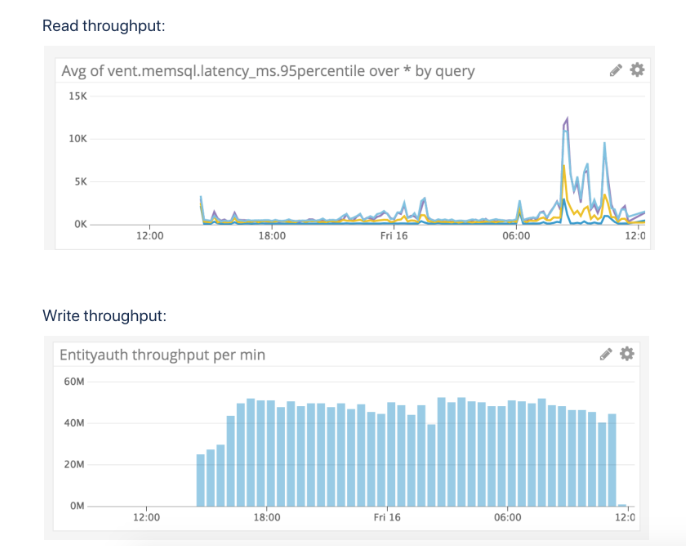The image size is (692, 546).
Task: Select the 18:00 tick on latency graph
Action: (272, 236)
